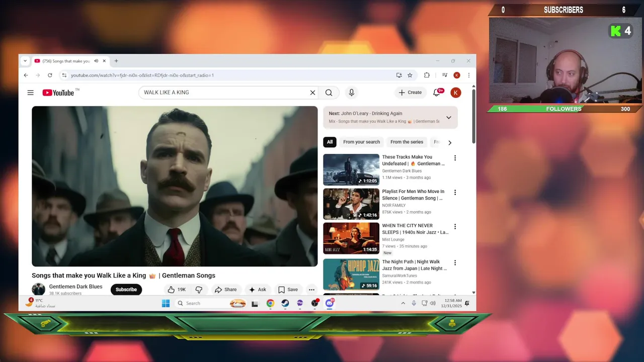
Task: Click the Ask button
Action: click(x=258, y=290)
